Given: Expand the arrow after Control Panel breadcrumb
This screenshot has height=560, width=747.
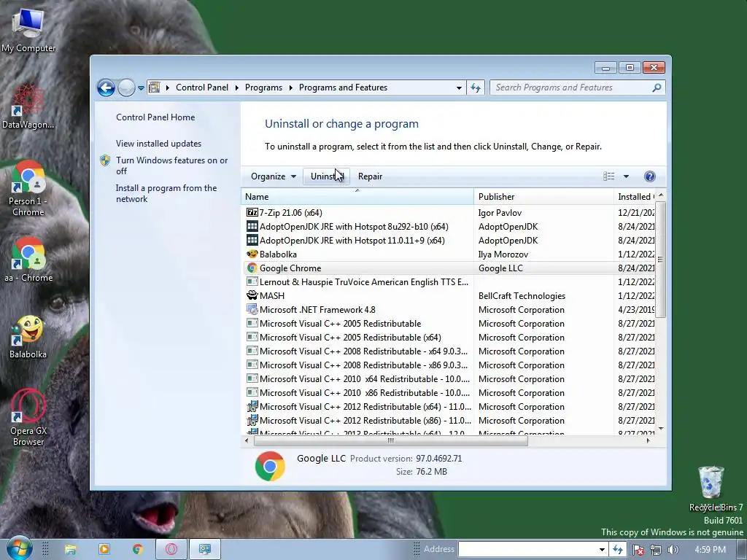Looking at the screenshot, I should coord(237,87).
